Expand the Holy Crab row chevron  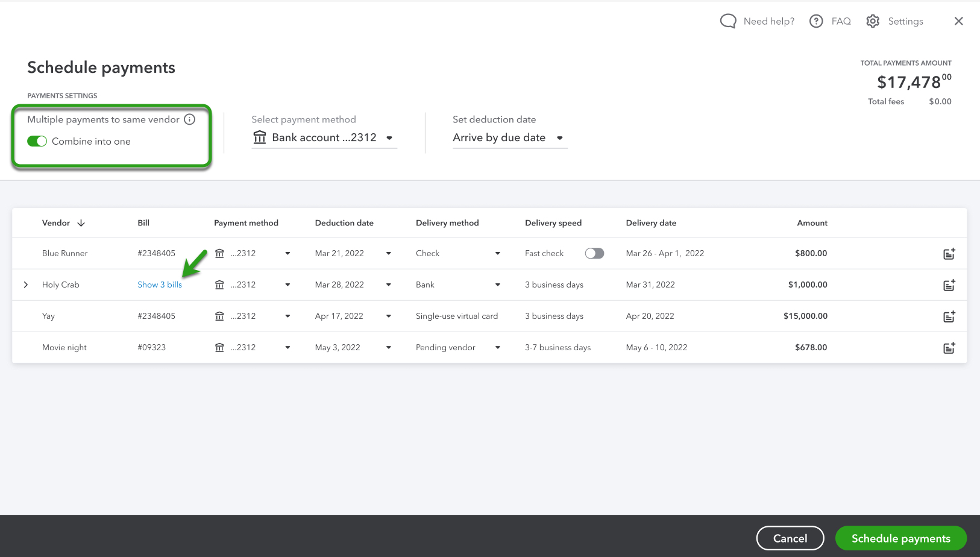click(x=26, y=285)
